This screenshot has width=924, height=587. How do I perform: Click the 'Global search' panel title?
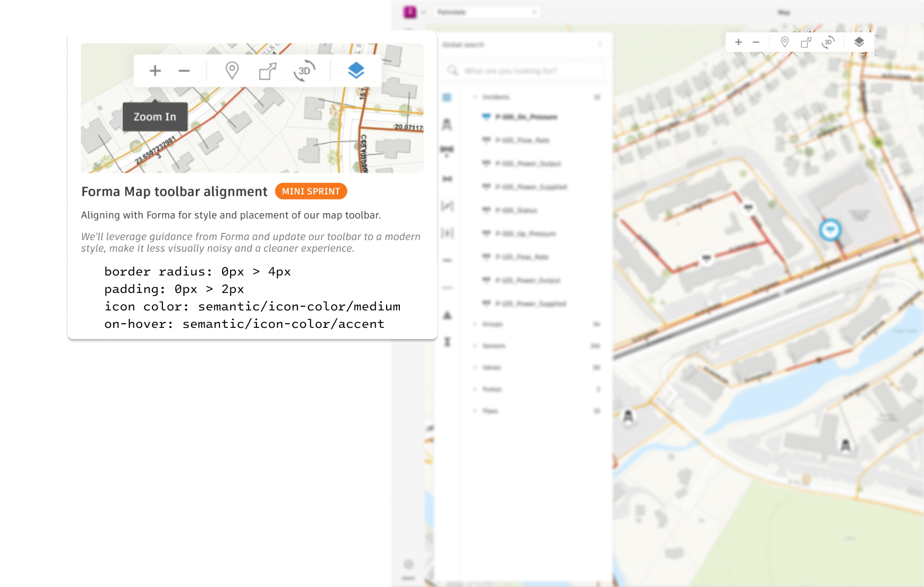click(463, 45)
